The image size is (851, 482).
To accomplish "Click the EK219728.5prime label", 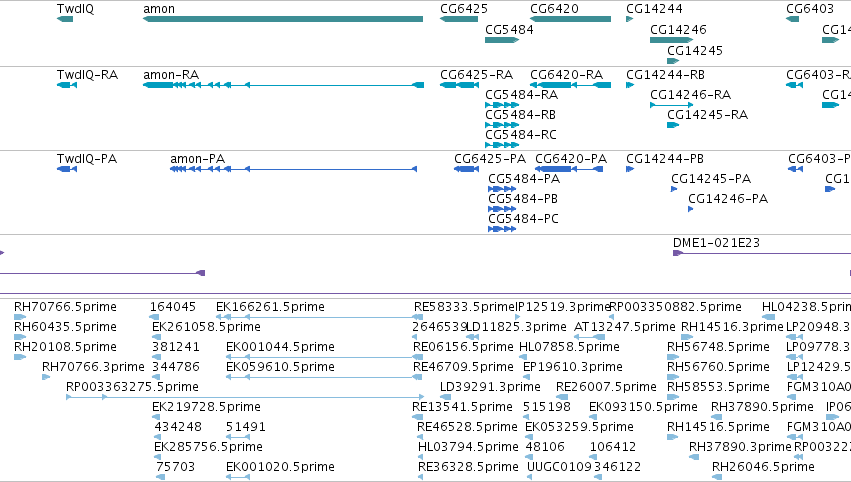I will [206, 408].
